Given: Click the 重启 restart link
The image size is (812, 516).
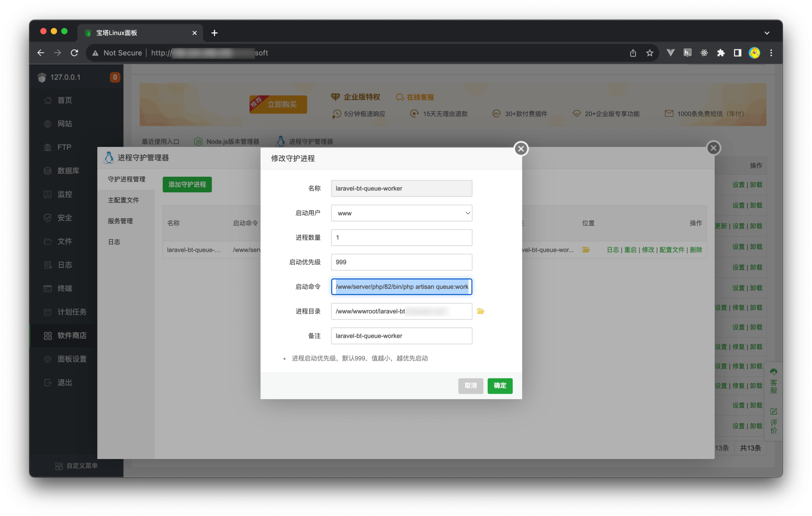Looking at the screenshot, I should 630,250.
